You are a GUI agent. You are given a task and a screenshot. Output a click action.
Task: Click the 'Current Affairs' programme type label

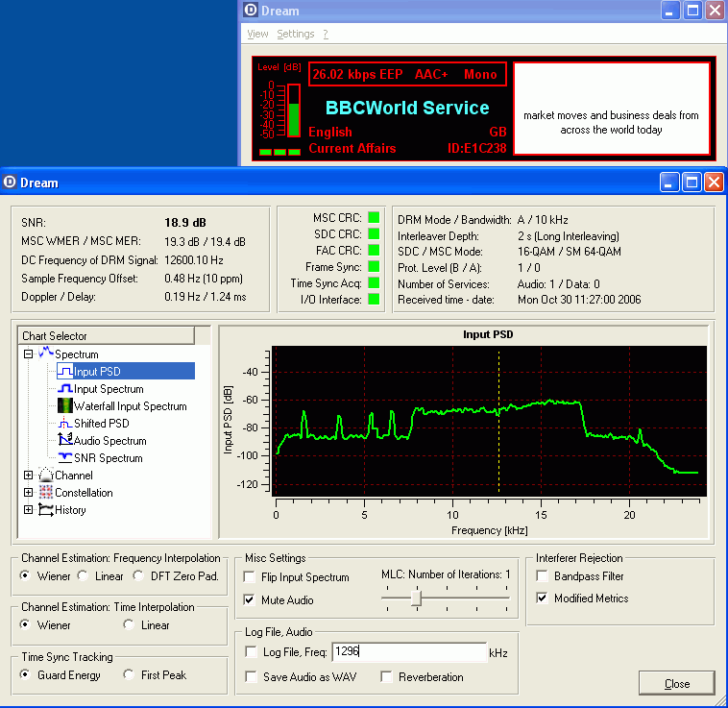(352, 149)
